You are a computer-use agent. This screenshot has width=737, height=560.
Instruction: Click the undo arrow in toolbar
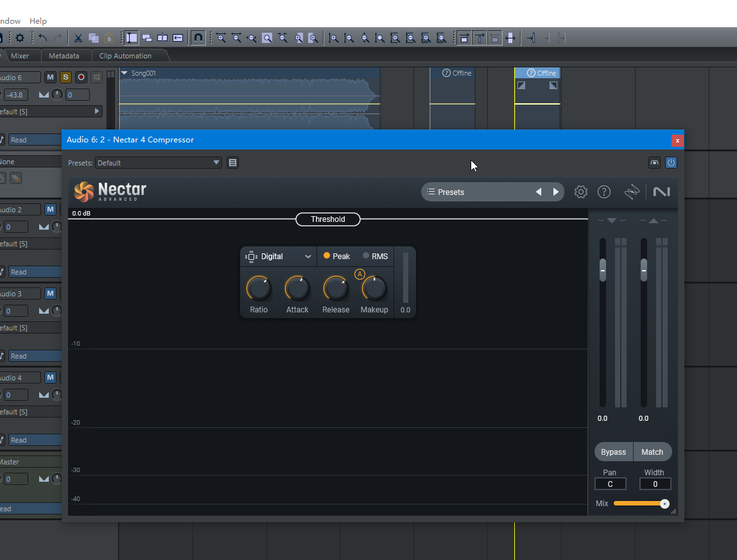pyautogui.click(x=43, y=38)
